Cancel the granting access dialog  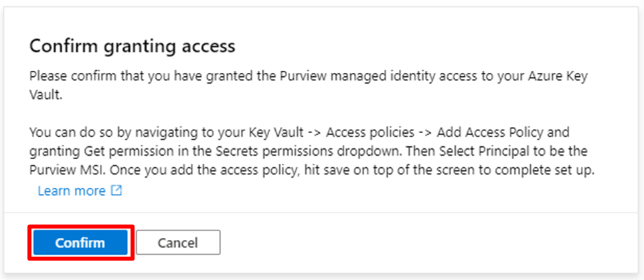pyautogui.click(x=178, y=243)
